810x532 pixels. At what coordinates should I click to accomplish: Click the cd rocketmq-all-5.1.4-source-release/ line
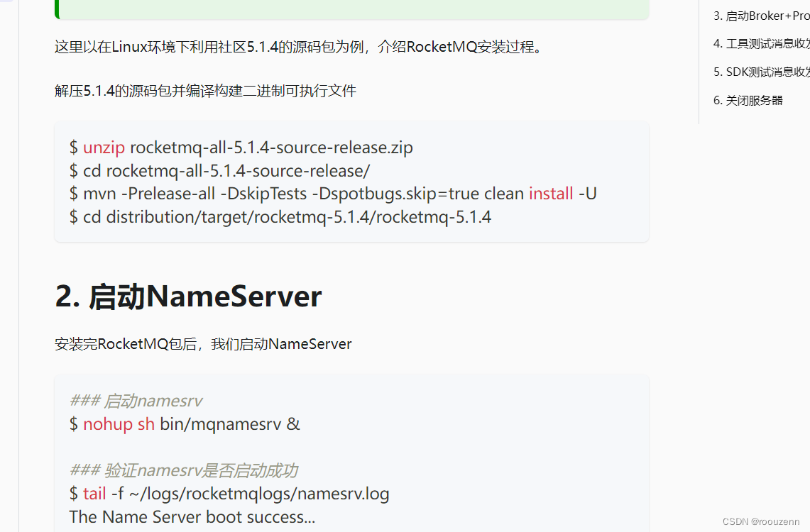tap(219, 171)
